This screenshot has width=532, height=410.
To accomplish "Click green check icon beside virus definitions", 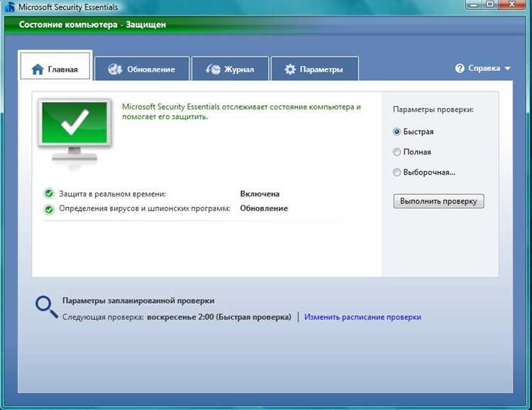I will (x=49, y=209).
